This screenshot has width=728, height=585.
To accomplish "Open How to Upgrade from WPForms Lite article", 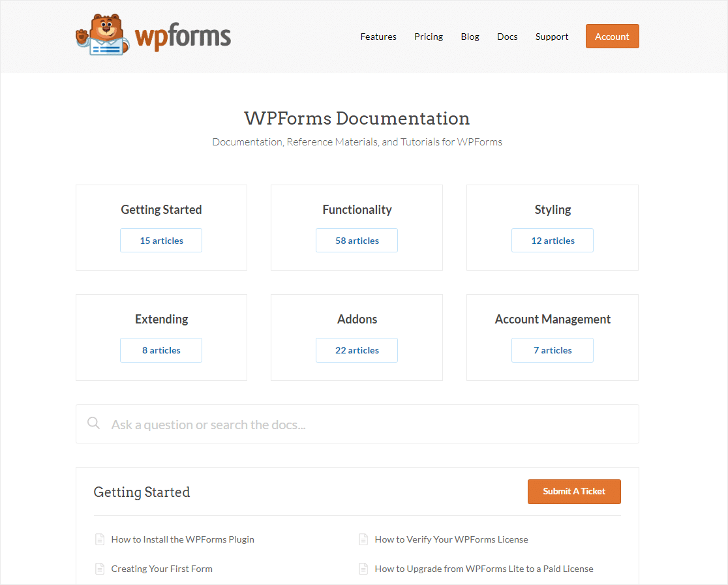I will 484,569.
